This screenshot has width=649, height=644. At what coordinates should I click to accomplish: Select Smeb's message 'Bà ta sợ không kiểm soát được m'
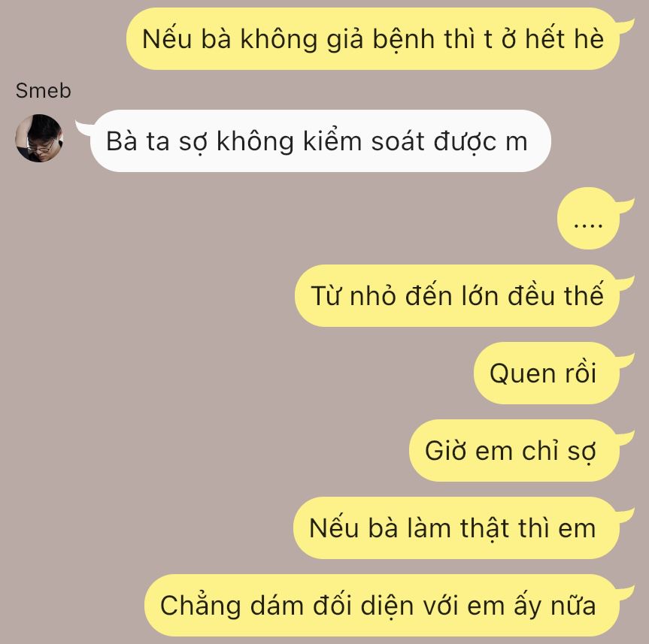point(320,141)
